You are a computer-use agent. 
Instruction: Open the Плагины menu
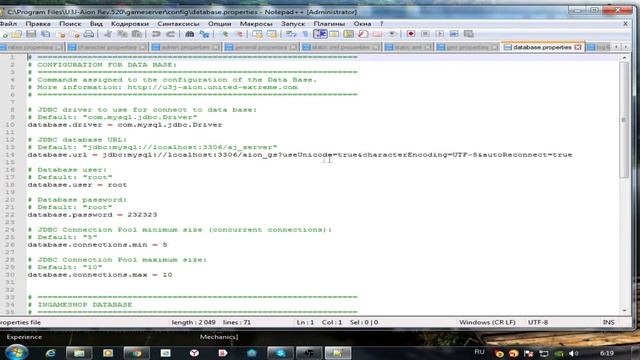click(x=329, y=24)
